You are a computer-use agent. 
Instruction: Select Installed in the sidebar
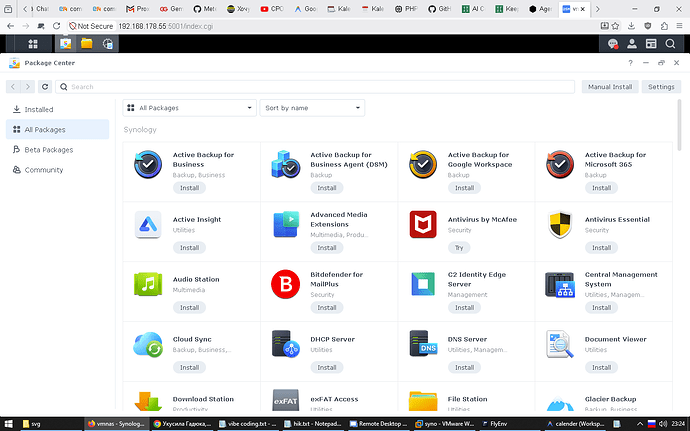[57, 110]
